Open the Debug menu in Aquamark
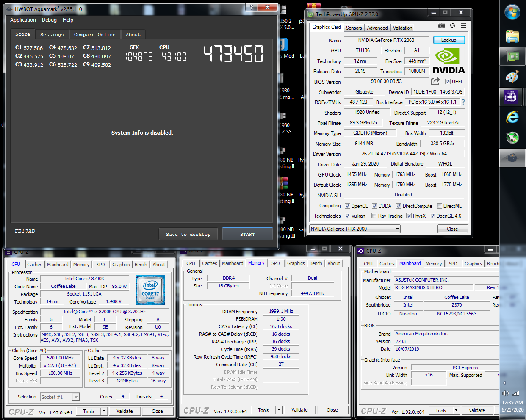The width and height of the screenshot is (526, 420). pos(49,20)
